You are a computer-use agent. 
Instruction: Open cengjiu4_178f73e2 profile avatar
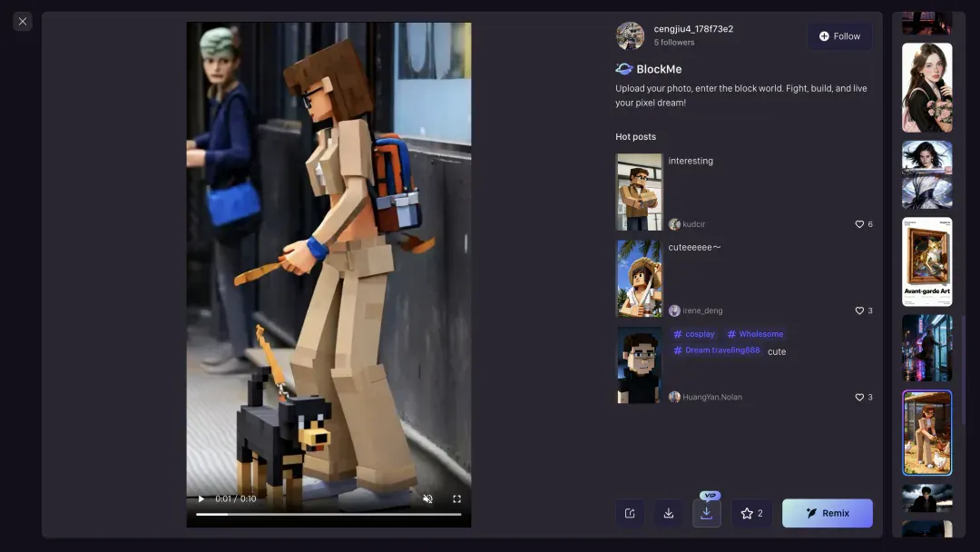[630, 35]
